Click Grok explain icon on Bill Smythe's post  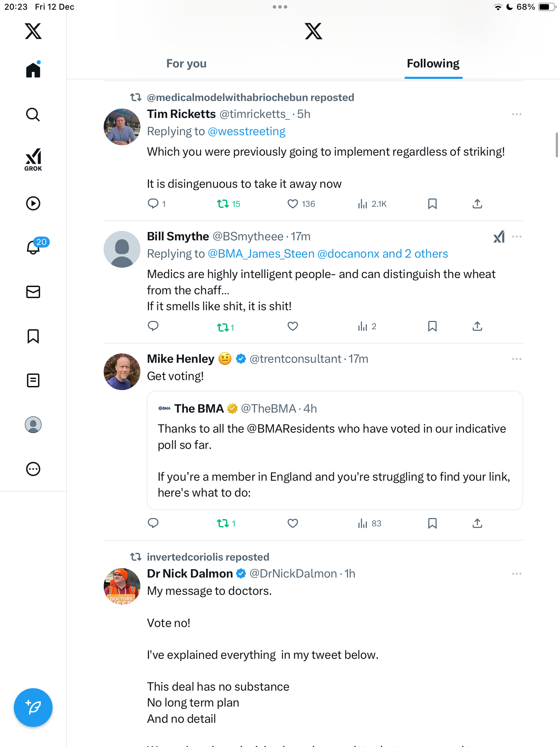(x=499, y=237)
